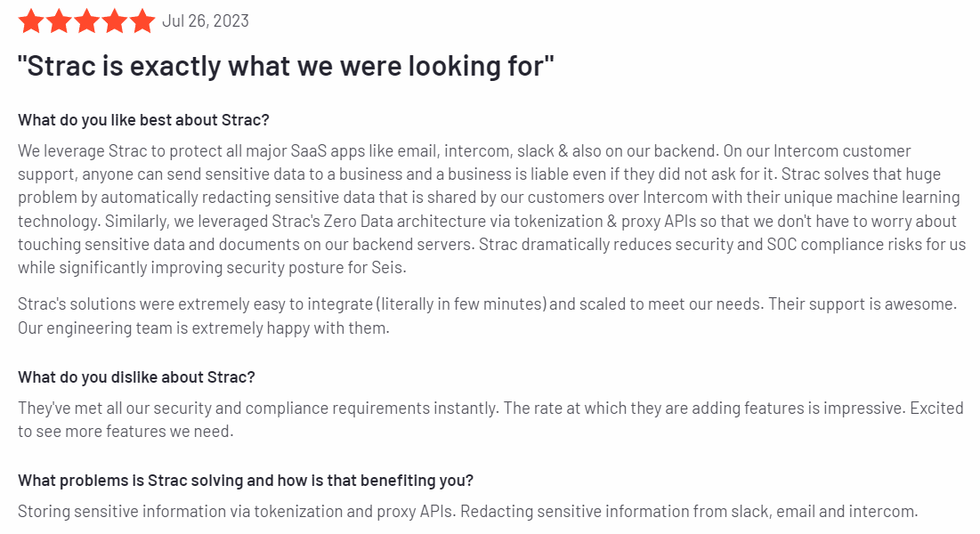Click the first orange rating star
The image size is (980, 534).
[x=31, y=21]
